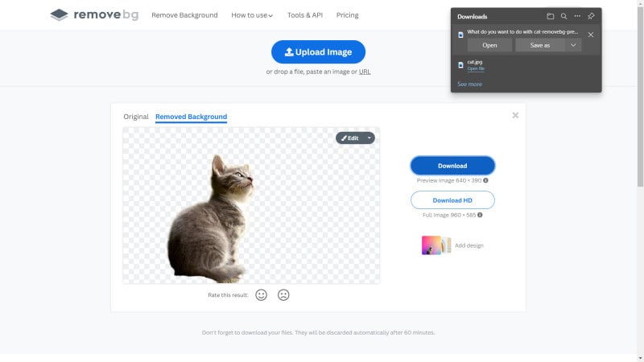Click info icon next to Full Image size

480,215
